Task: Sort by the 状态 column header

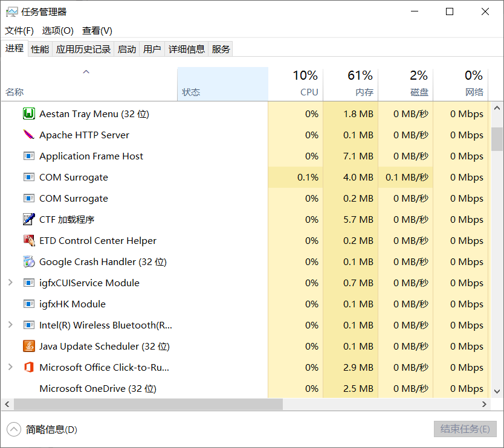Action: (x=223, y=85)
